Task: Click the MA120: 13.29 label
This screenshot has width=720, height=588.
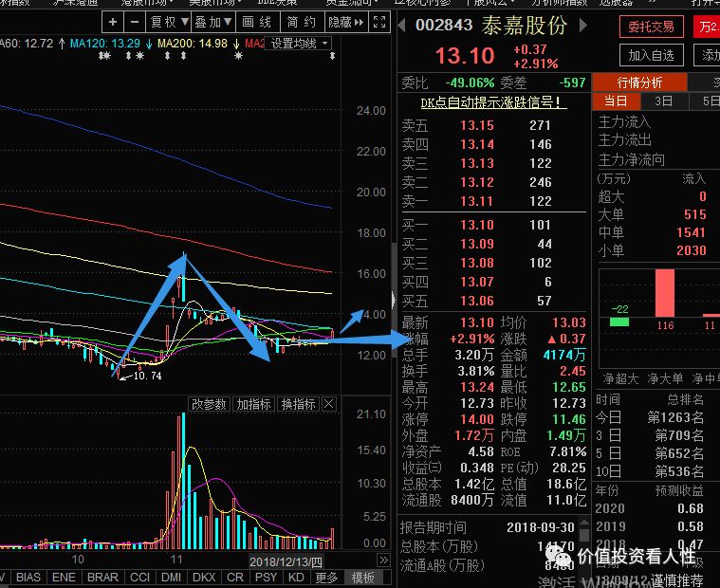Action: [104, 44]
